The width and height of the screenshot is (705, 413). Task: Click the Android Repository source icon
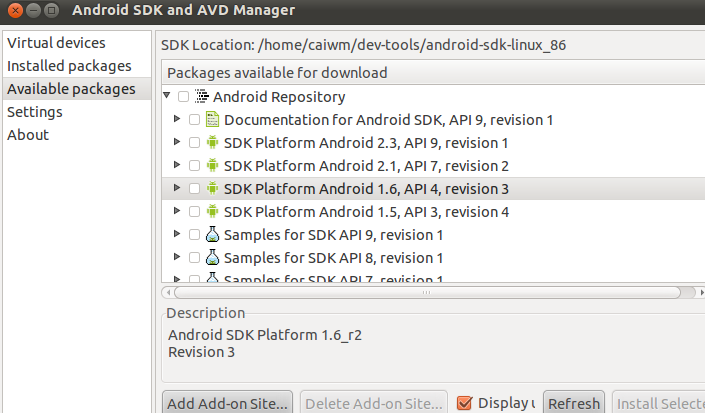click(202, 96)
